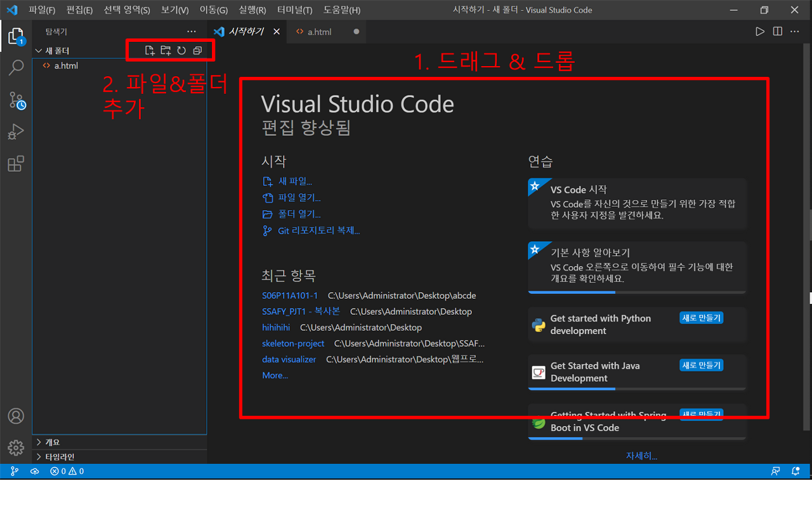The image size is (812, 509).
Task: Open the Split Editor icon
Action: (777, 31)
